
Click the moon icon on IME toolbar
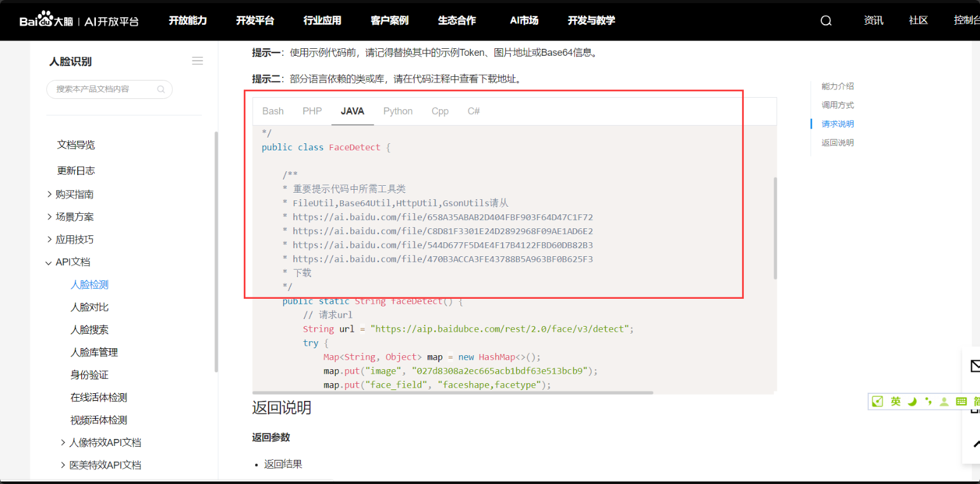pos(912,402)
